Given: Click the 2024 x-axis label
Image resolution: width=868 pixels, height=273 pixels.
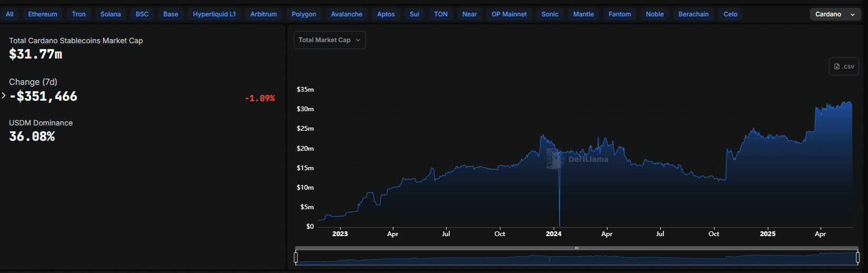Looking at the screenshot, I should click(554, 233).
